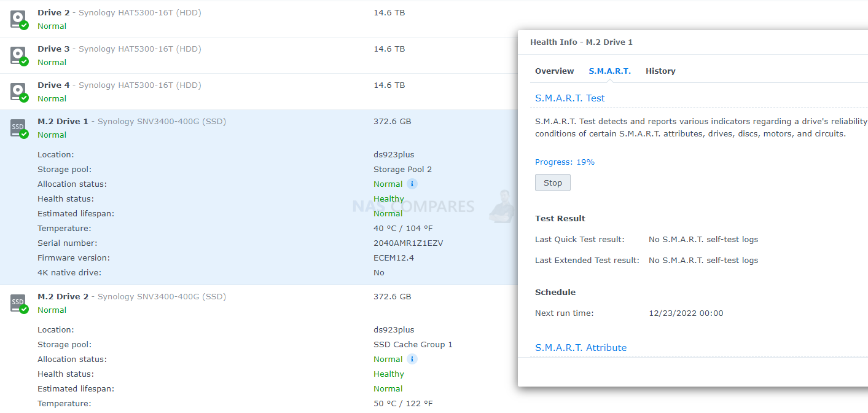The height and width of the screenshot is (413, 868).
Task: Click the Test Result heading
Action: [560, 219]
